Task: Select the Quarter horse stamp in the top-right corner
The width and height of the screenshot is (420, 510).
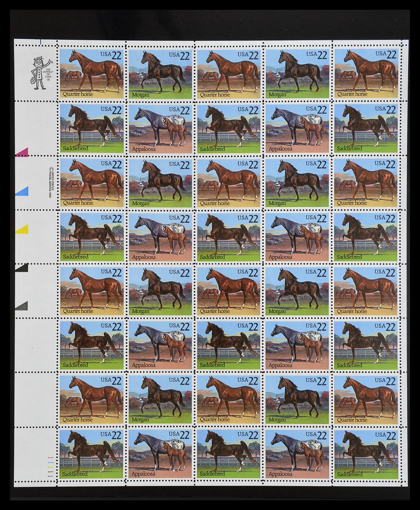Action: [366, 74]
